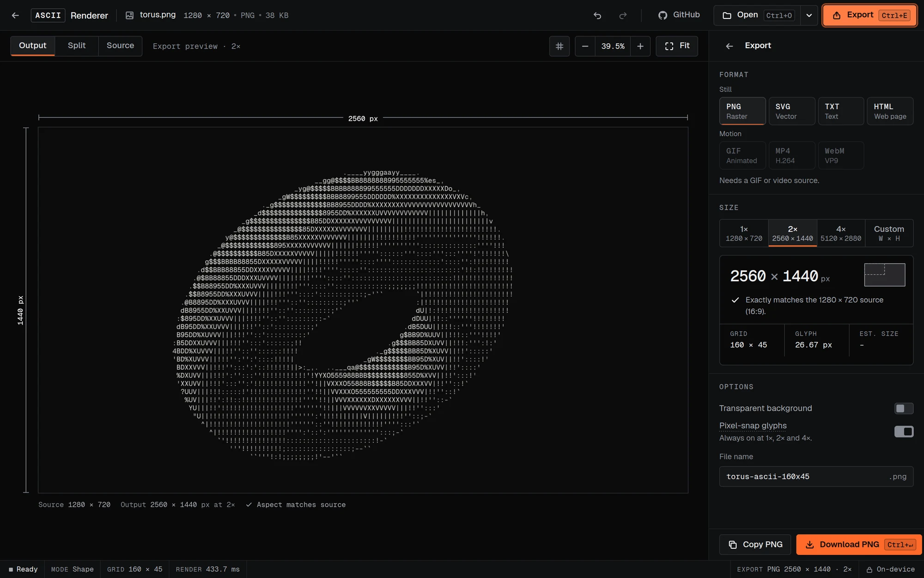Image resolution: width=924 pixels, height=578 pixels.
Task: Click the image file icon beside torus.png
Action: (130, 15)
